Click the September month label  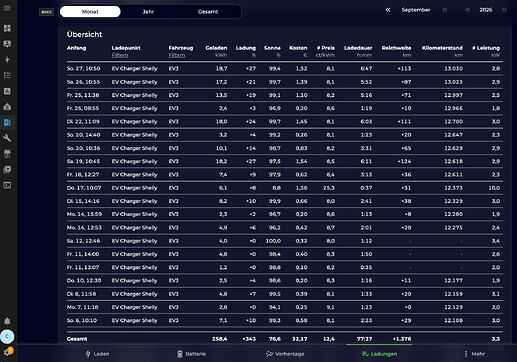click(416, 10)
